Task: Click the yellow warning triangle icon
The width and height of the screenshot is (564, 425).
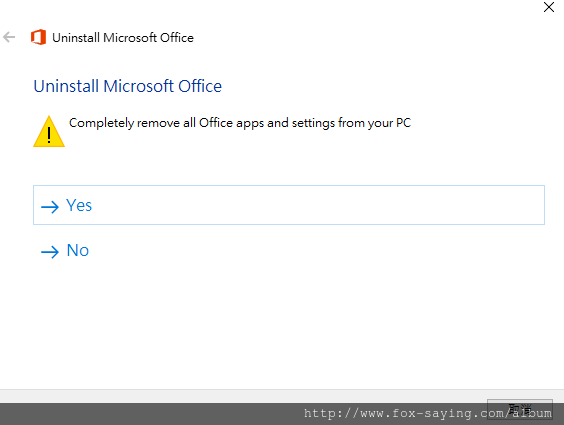Action: (49, 131)
